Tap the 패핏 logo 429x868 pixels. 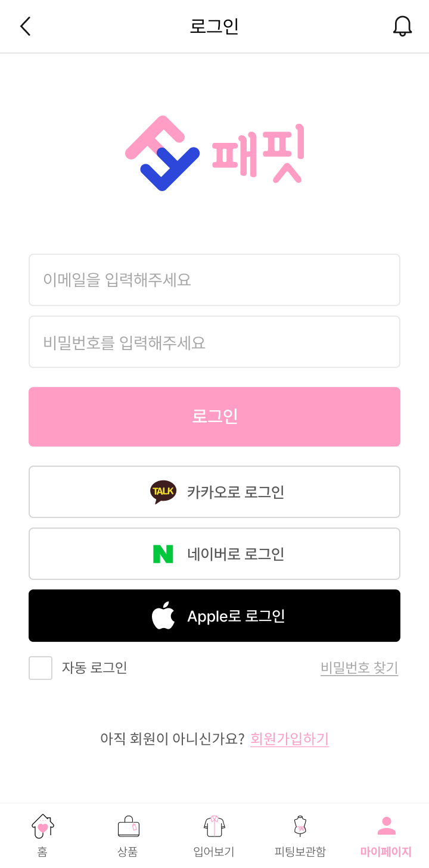[x=214, y=153]
